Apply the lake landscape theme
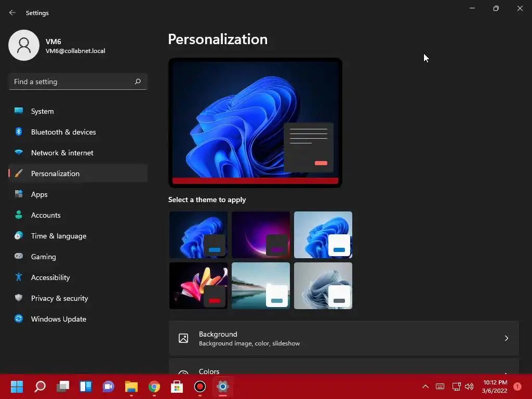This screenshot has width=532, height=399. tap(261, 286)
